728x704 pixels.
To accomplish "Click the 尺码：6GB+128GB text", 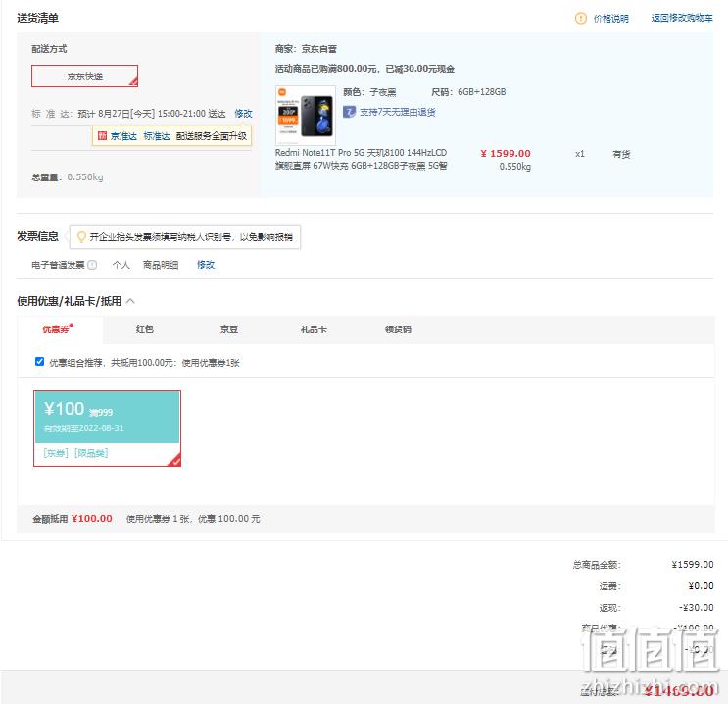I will (x=468, y=92).
